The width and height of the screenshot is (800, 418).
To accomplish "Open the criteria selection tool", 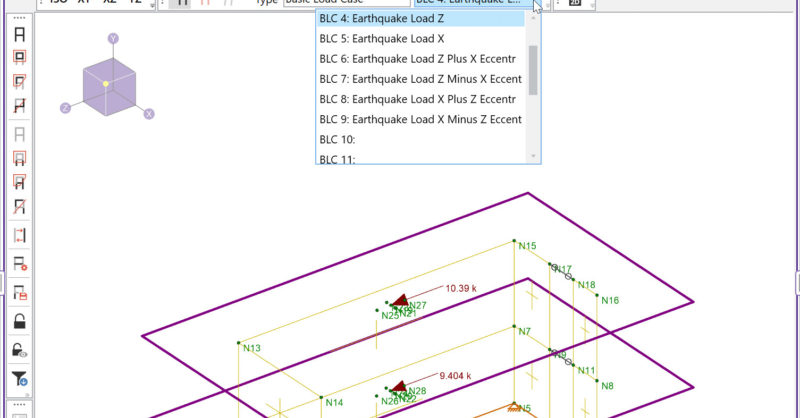I will click(19, 264).
